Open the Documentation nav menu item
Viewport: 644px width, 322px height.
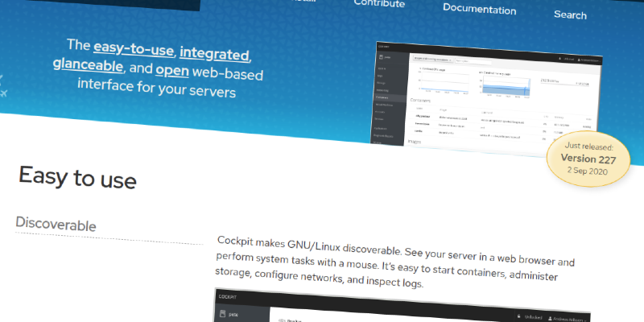coord(479,9)
